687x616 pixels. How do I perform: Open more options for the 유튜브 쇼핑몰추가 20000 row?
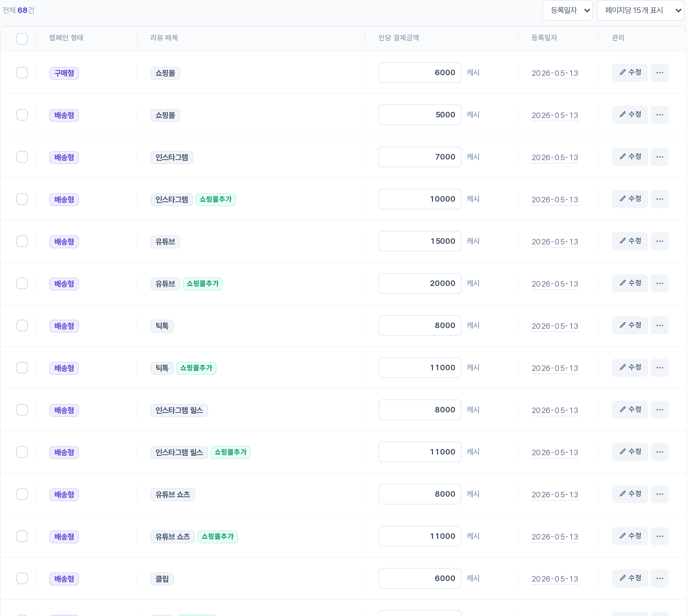coord(659,283)
